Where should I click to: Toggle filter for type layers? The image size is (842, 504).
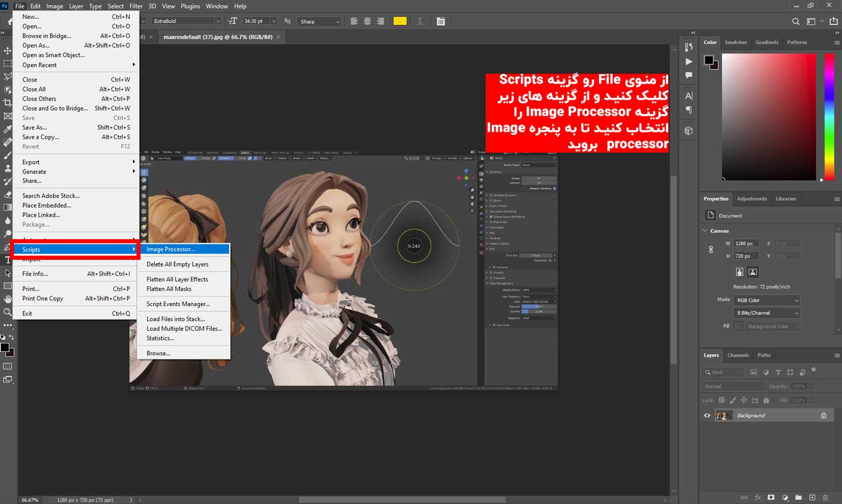[778, 372]
